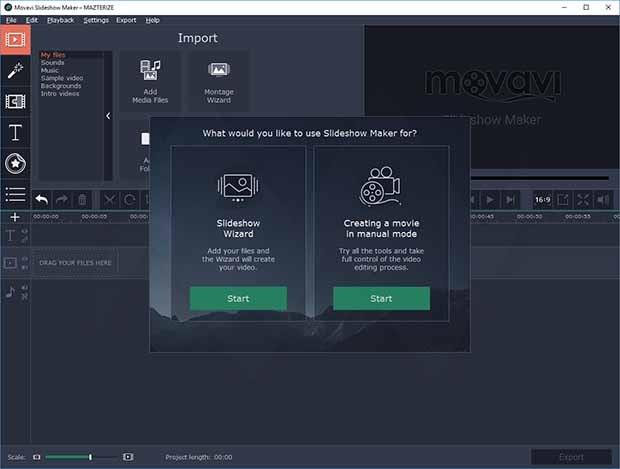This screenshot has width=620, height=469.
Task: Open the Settings menu
Action: 96,20
